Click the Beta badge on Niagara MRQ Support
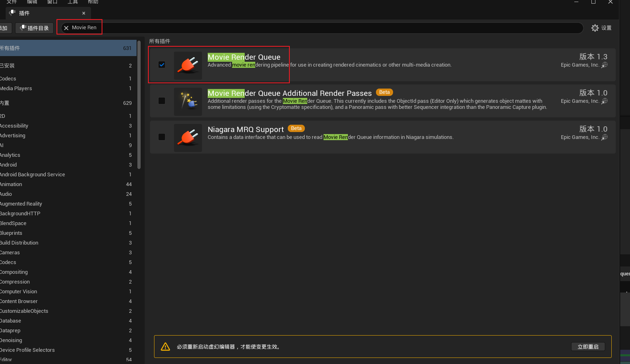The height and width of the screenshot is (364, 630). click(296, 128)
